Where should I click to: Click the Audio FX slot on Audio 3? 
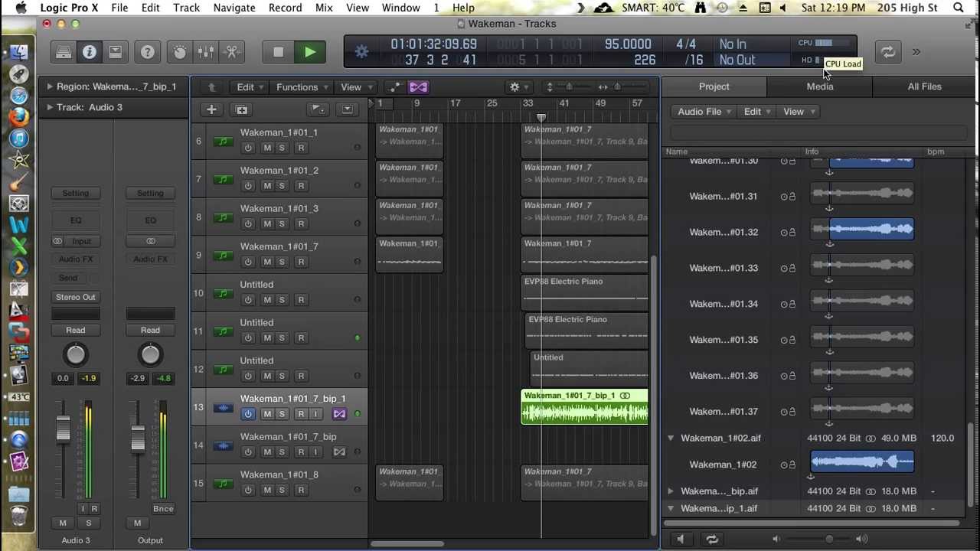[x=76, y=259]
